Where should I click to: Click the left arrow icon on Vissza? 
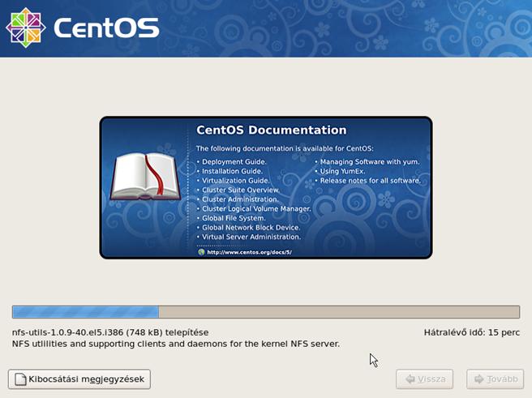point(410,379)
